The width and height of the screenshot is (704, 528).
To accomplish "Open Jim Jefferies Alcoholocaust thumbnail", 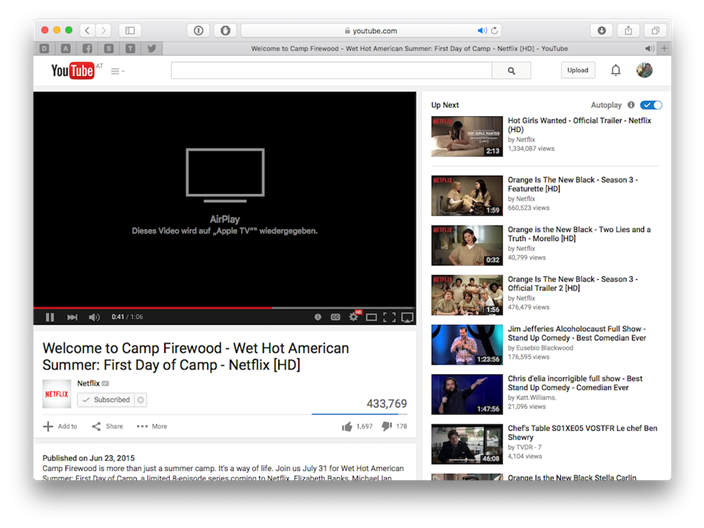I will click(x=467, y=345).
